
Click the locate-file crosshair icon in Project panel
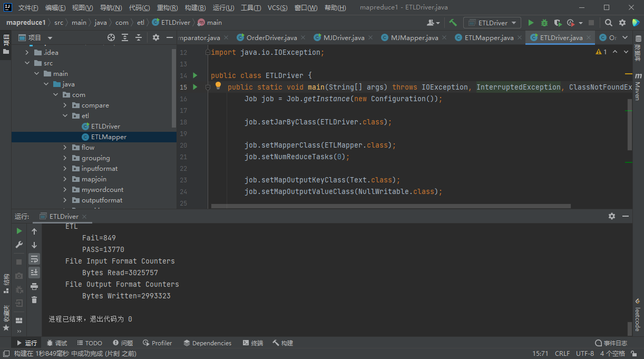pos(111,37)
